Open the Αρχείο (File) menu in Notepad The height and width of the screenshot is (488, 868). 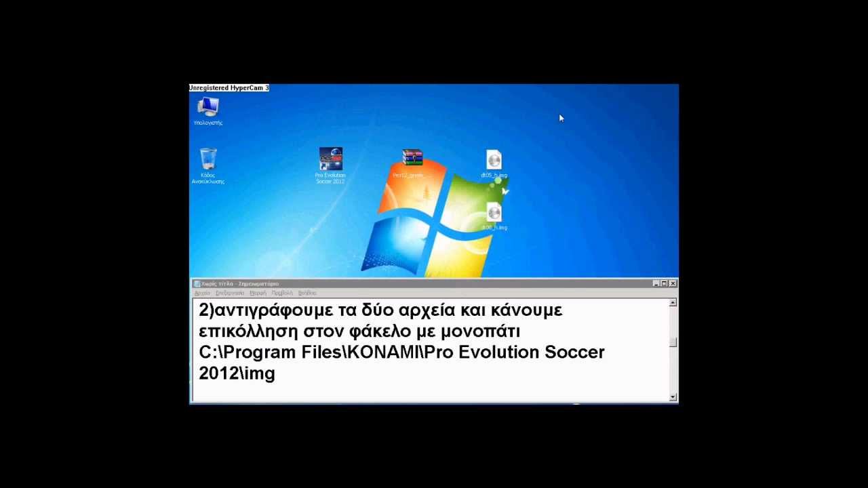[x=202, y=293]
